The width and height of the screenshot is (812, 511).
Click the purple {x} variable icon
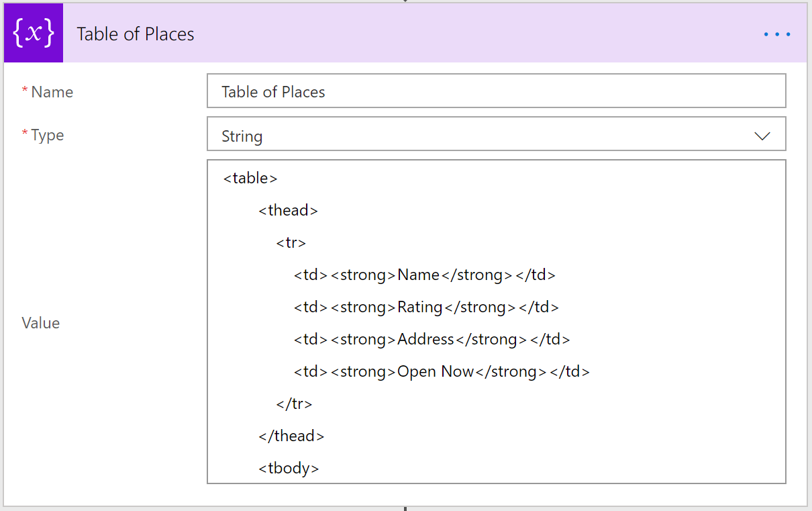[x=33, y=32]
